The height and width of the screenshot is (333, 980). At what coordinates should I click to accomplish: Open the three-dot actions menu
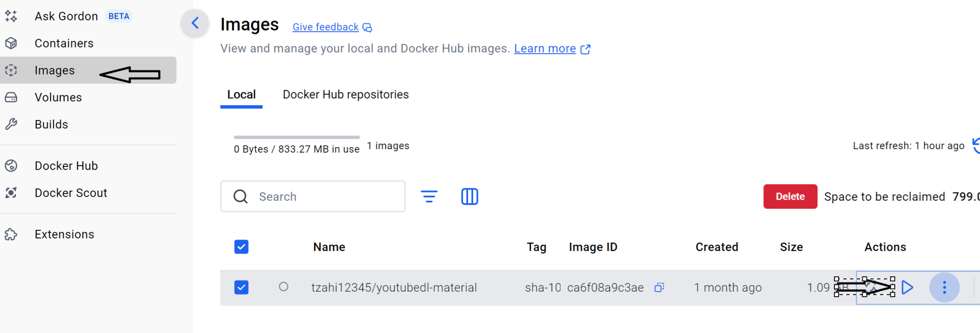(944, 288)
